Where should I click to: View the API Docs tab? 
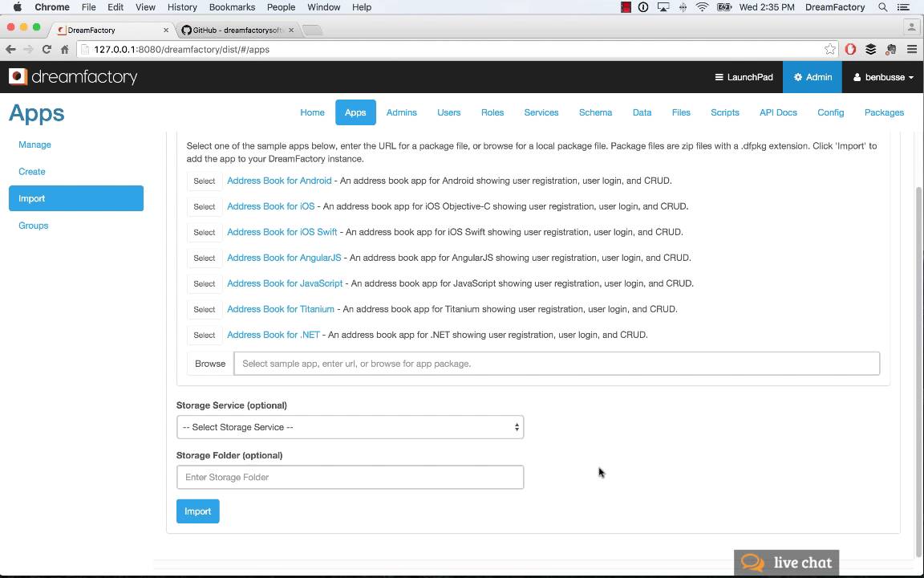(x=778, y=112)
